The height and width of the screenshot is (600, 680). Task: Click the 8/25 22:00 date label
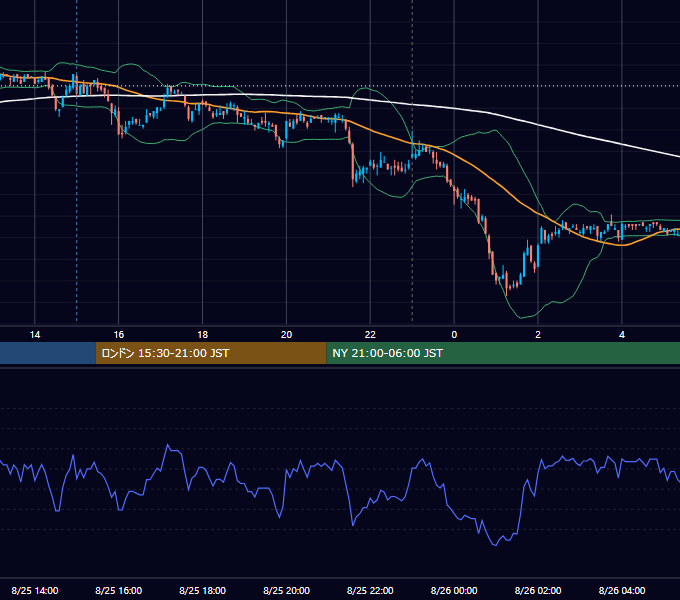[x=370, y=590]
